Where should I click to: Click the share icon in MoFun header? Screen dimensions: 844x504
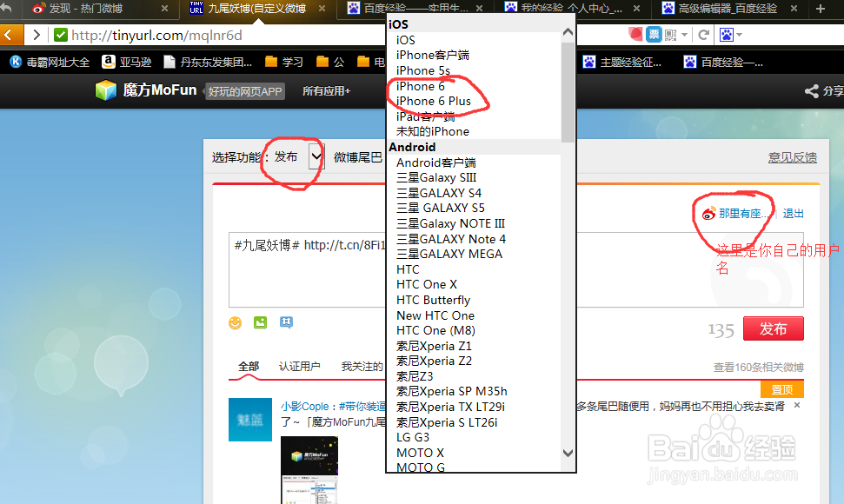coord(811,91)
